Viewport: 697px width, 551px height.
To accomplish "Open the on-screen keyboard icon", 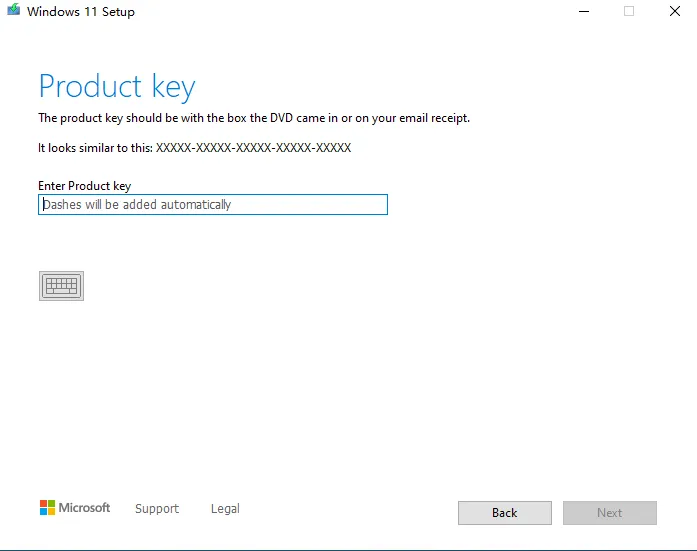I will click(x=61, y=286).
